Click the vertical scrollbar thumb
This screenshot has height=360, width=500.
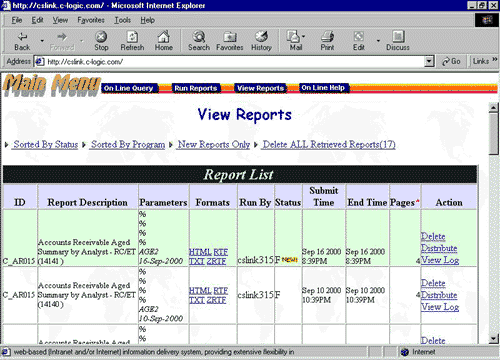coord(493,134)
